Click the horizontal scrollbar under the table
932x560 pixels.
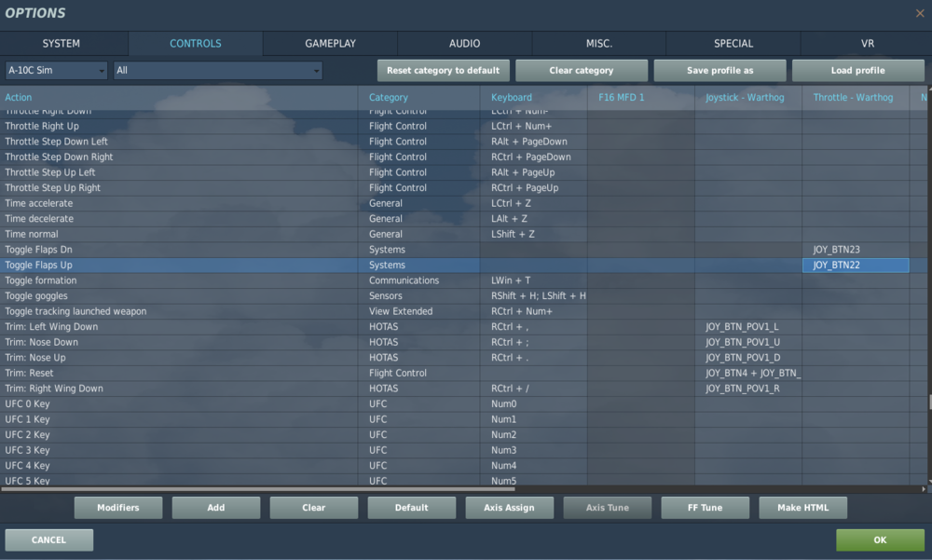pos(258,489)
